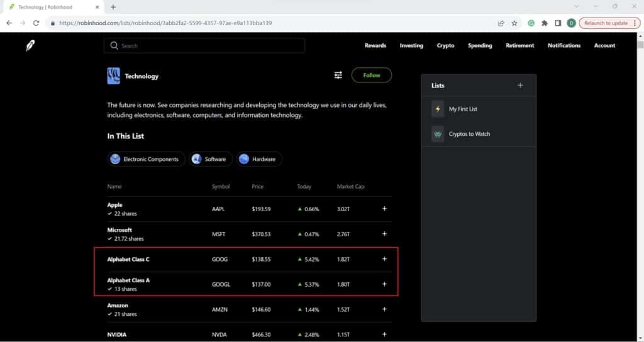The width and height of the screenshot is (644, 342).
Task: Click the My First List lightning icon
Action: click(438, 109)
